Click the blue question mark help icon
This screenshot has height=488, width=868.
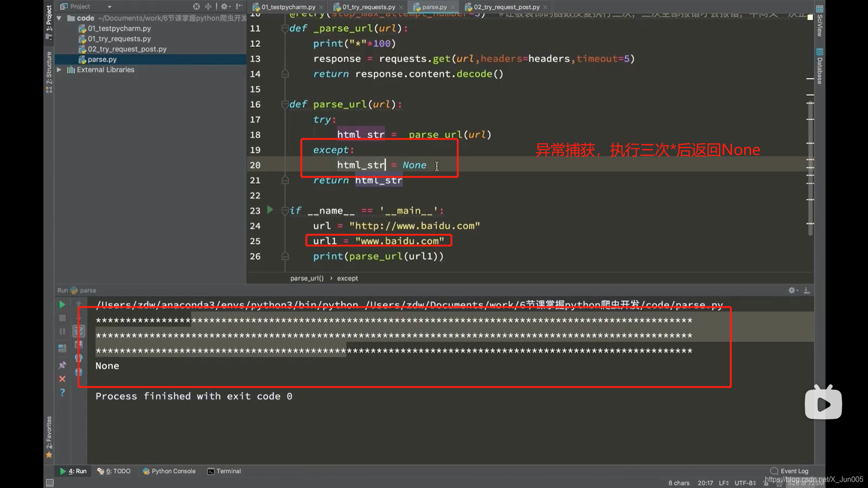click(x=62, y=392)
